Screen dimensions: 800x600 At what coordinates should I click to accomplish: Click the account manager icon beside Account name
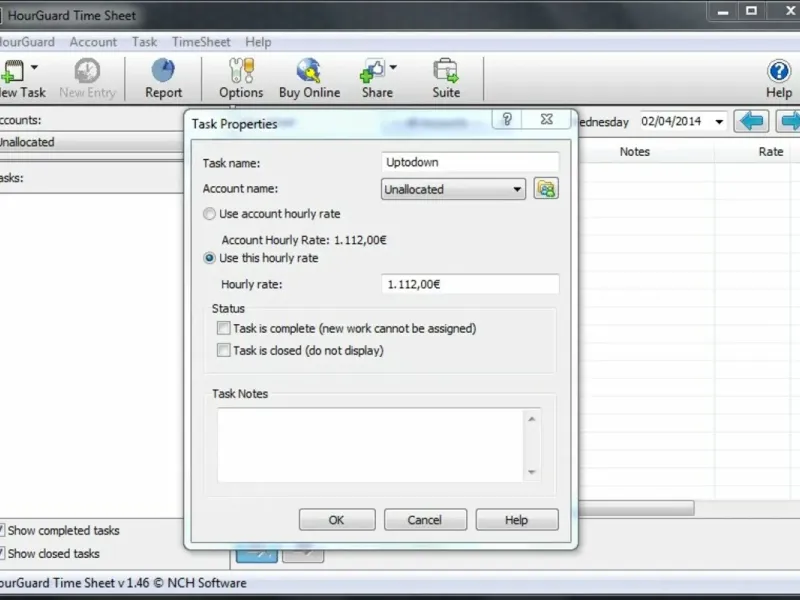pyautogui.click(x=546, y=189)
